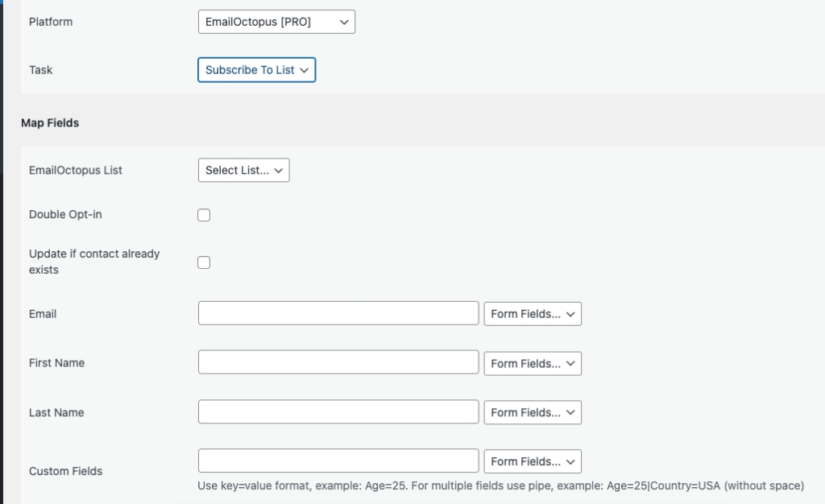The image size is (825, 504).
Task: Expand the Form Fields dropdown for First Name
Action: 533,363
